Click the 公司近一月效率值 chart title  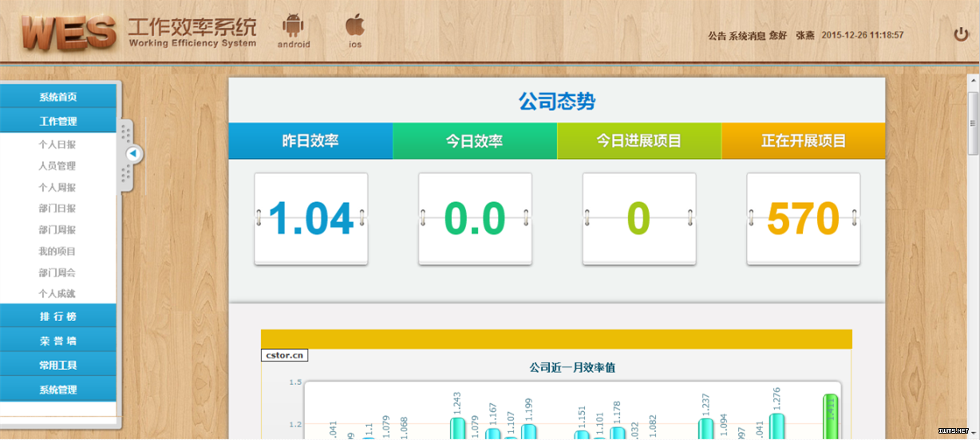pos(572,368)
